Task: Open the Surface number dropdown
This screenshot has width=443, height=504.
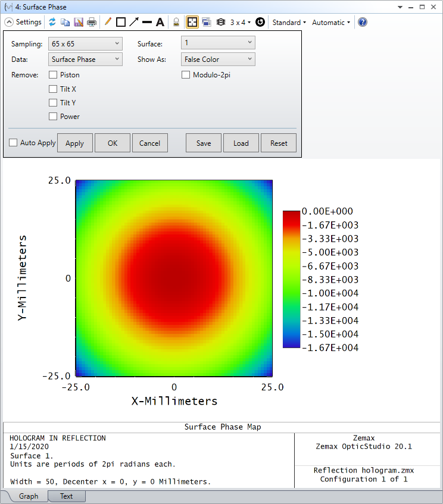Action: 218,43
